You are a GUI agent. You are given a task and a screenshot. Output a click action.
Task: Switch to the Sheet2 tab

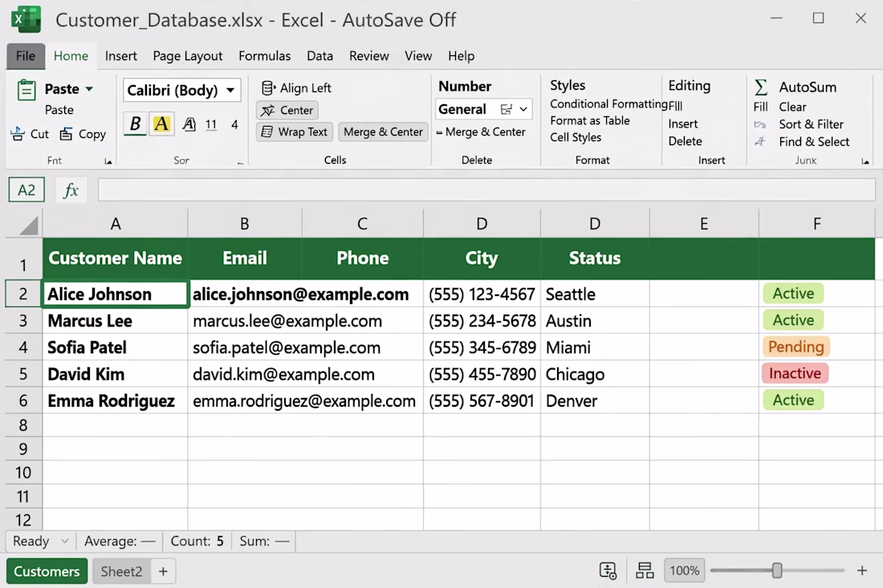122,571
